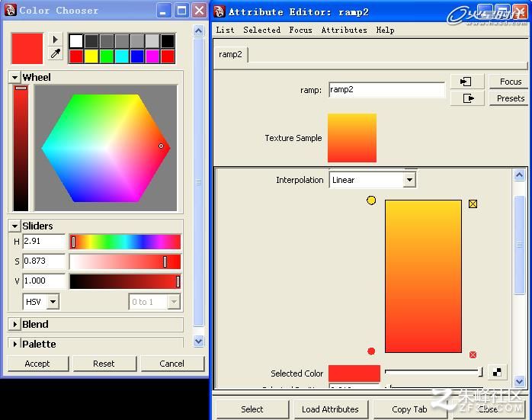Image resolution: width=532 pixels, height=420 pixels.
Task: Click the hue slider bar
Action: pyautogui.click(x=125, y=242)
